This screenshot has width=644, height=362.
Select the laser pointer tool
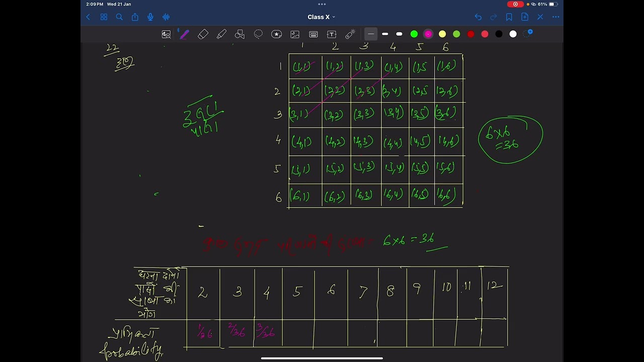pos(350,34)
